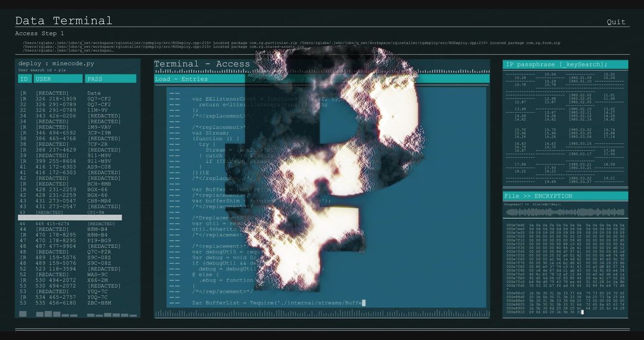Select pass code WAS-9C
The width and height of the screenshot is (644, 340).
click(x=97, y=275)
